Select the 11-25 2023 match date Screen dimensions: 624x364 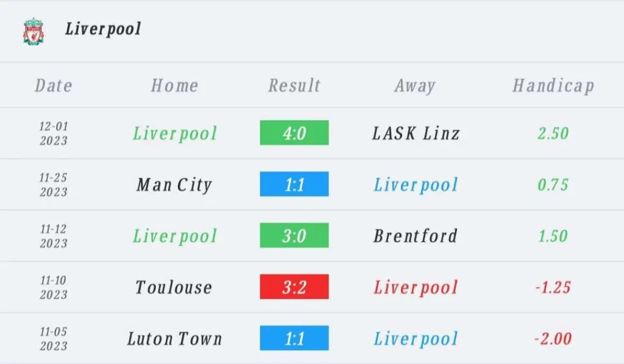tap(54, 184)
